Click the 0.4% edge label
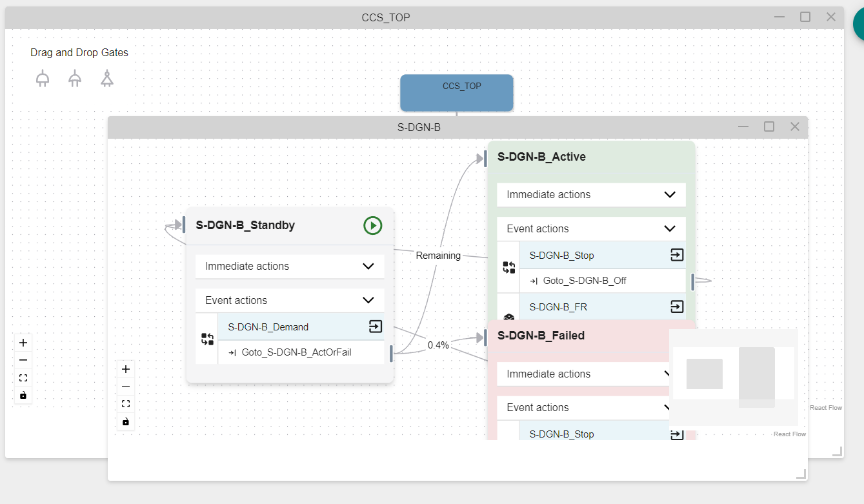The image size is (864, 504). 438,345
